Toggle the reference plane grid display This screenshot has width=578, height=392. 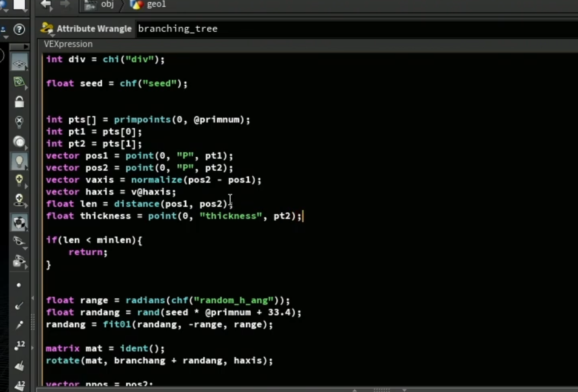tap(19, 63)
